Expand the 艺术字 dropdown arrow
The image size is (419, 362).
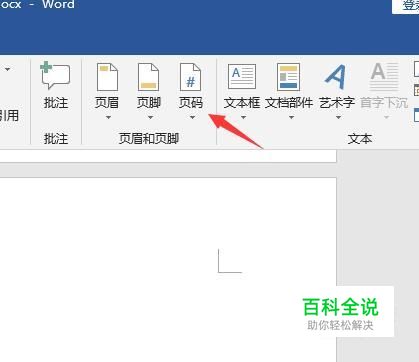(338, 117)
